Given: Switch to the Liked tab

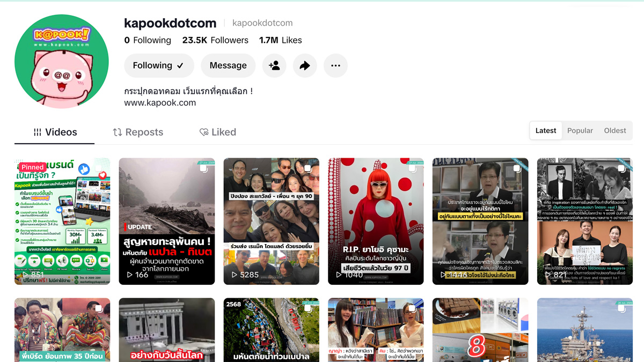Looking at the screenshot, I should [x=217, y=132].
